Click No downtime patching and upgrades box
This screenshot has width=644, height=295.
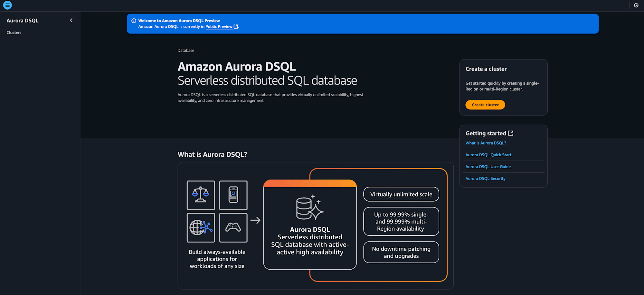click(x=401, y=253)
